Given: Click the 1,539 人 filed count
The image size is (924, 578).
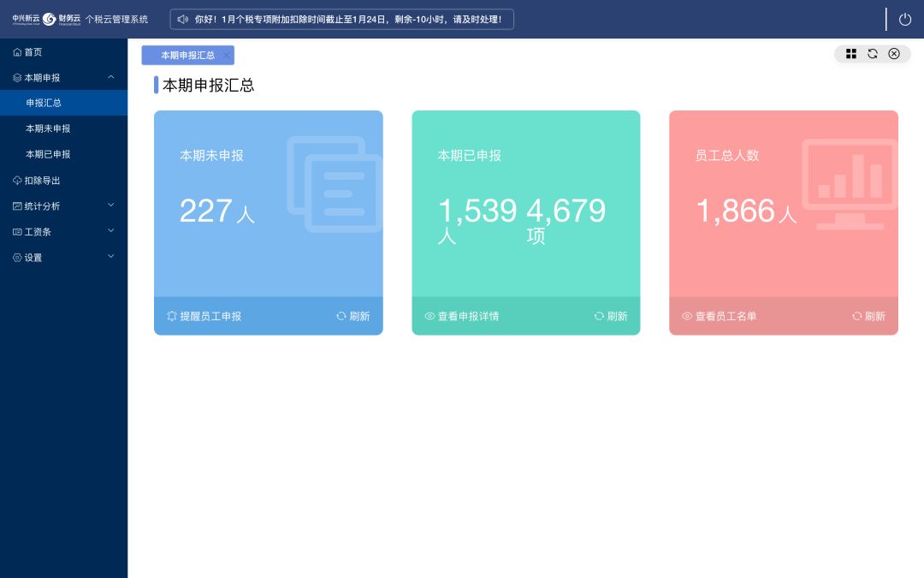Looking at the screenshot, I should coord(477,220).
